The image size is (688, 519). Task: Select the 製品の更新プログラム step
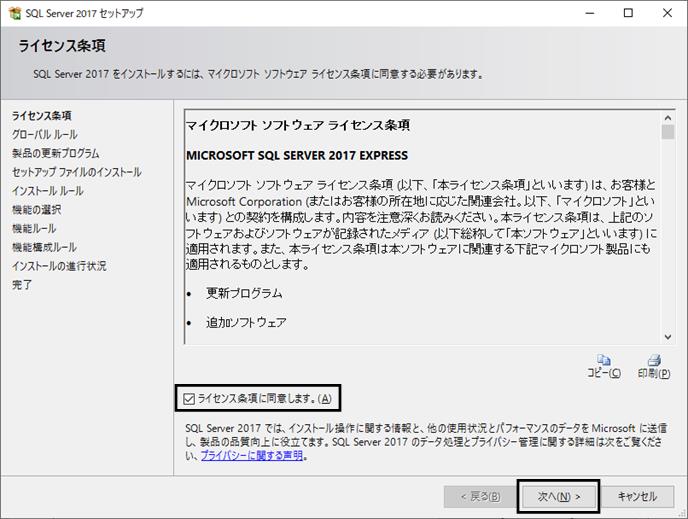[x=56, y=154]
